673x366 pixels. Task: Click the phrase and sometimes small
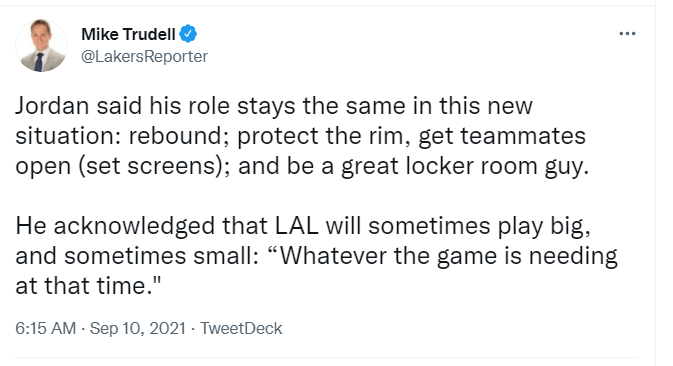136,256
